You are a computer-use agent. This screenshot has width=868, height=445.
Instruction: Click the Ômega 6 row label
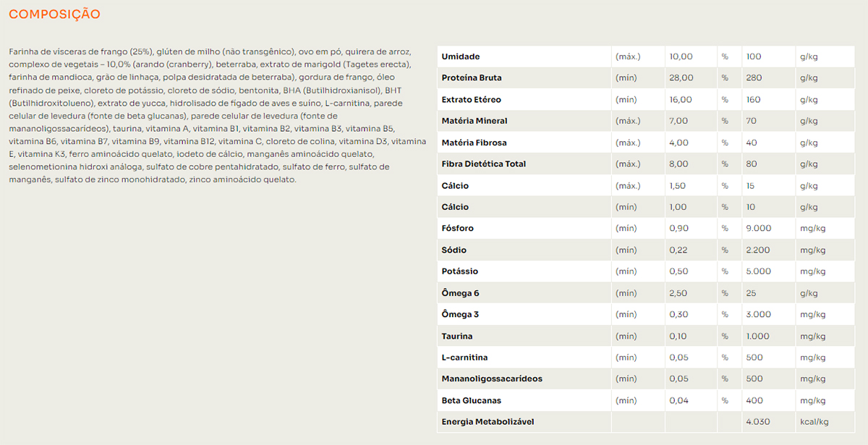tap(460, 293)
